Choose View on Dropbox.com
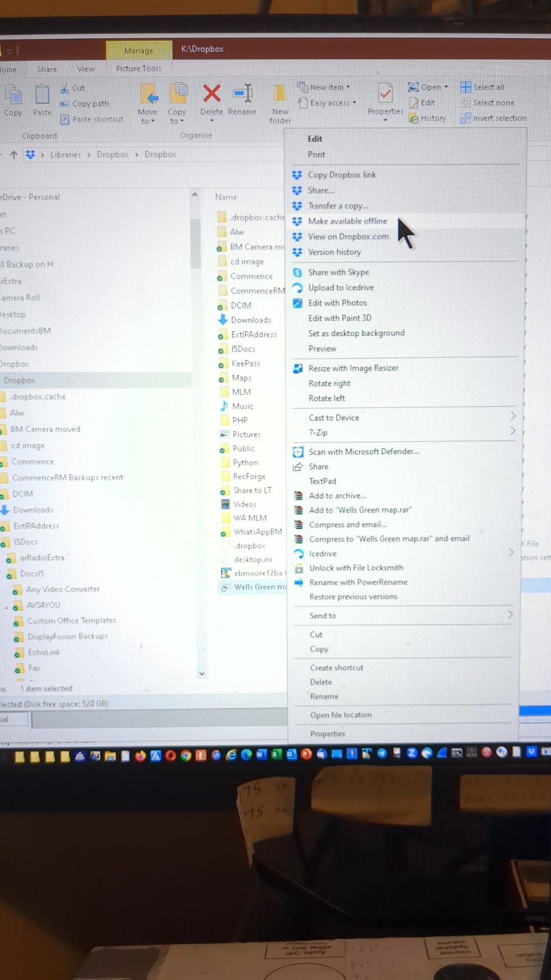Screen dimensions: 551x980 [348, 237]
